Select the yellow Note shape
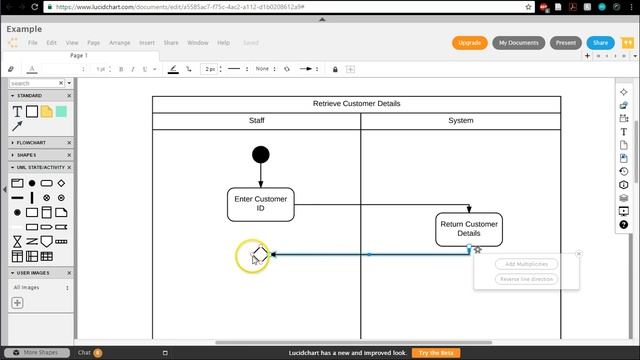Image resolution: width=640 pixels, height=360 pixels. tap(47, 111)
